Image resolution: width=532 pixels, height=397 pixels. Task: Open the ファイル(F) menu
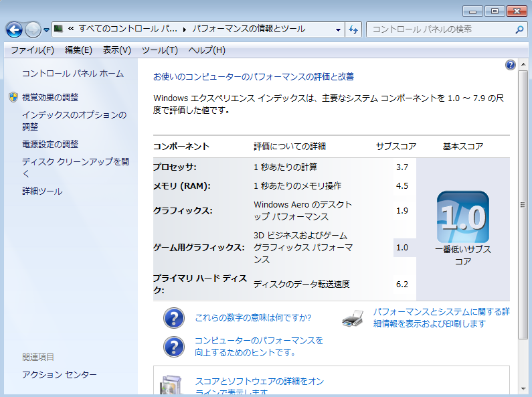click(33, 50)
